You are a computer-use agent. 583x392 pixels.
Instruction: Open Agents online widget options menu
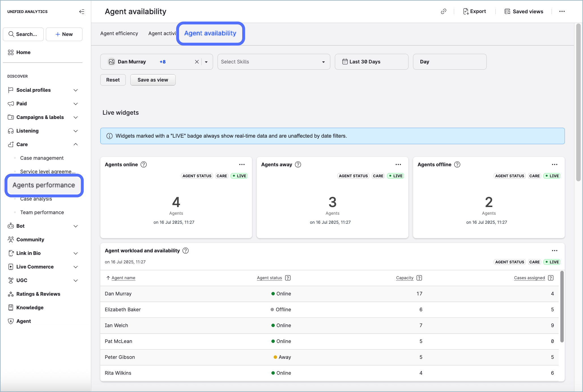pyautogui.click(x=242, y=165)
